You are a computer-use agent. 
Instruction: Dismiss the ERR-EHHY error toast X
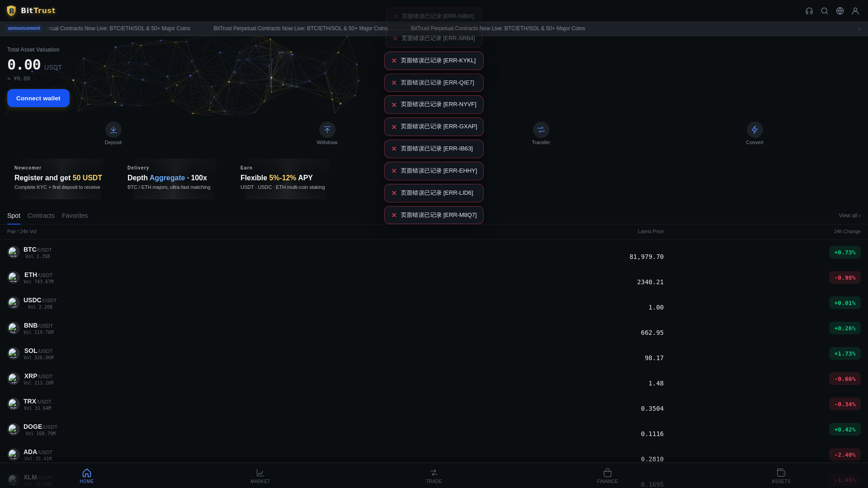point(394,171)
